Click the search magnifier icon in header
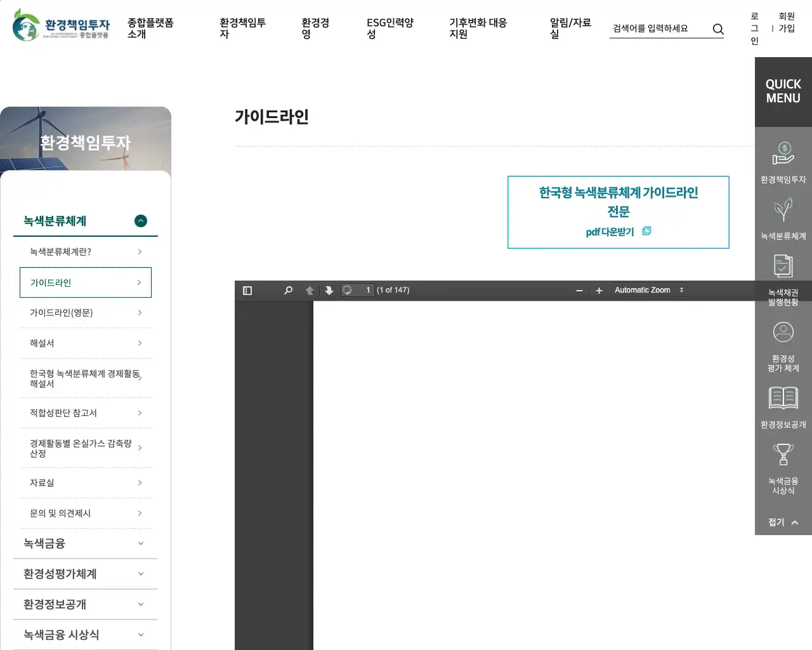The image size is (812, 650). point(718,29)
